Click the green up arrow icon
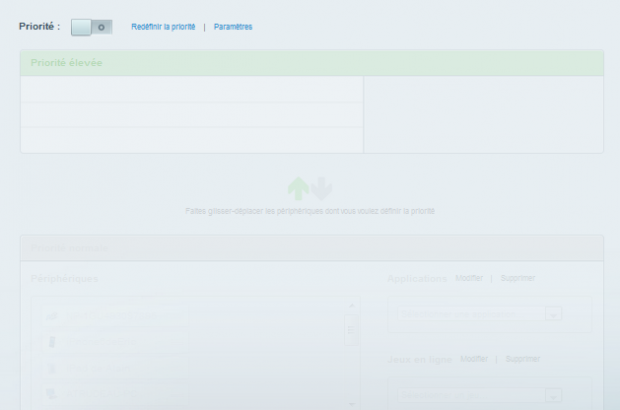The height and width of the screenshot is (410, 620). [299, 188]
